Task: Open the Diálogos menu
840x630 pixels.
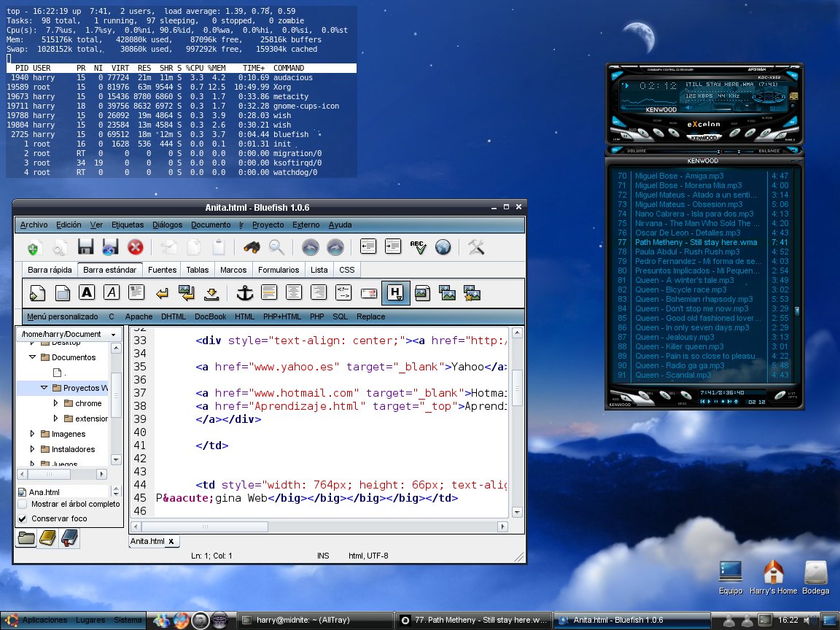Action: pyautogui.click(x=167, y=225)
